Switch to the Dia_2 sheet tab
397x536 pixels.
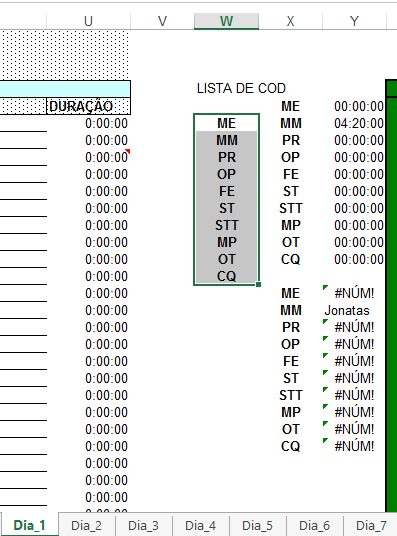[x=87, y=525]
